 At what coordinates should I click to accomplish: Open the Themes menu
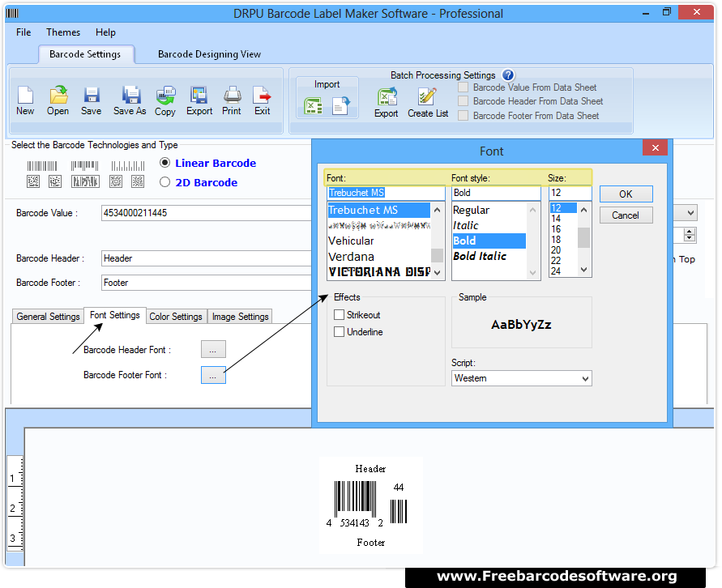pyautogui.click(x=63, y=32)
